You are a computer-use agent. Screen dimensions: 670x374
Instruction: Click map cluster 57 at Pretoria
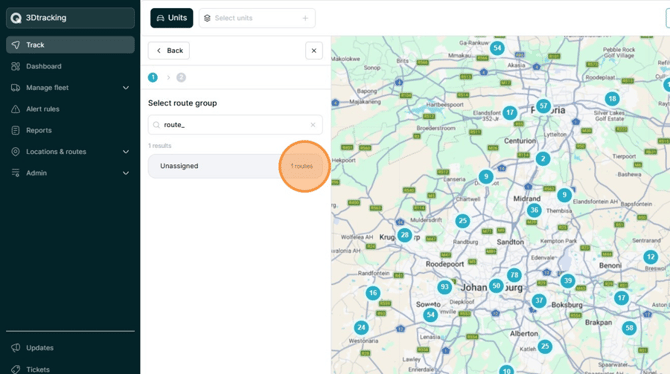tap(544, 106)
